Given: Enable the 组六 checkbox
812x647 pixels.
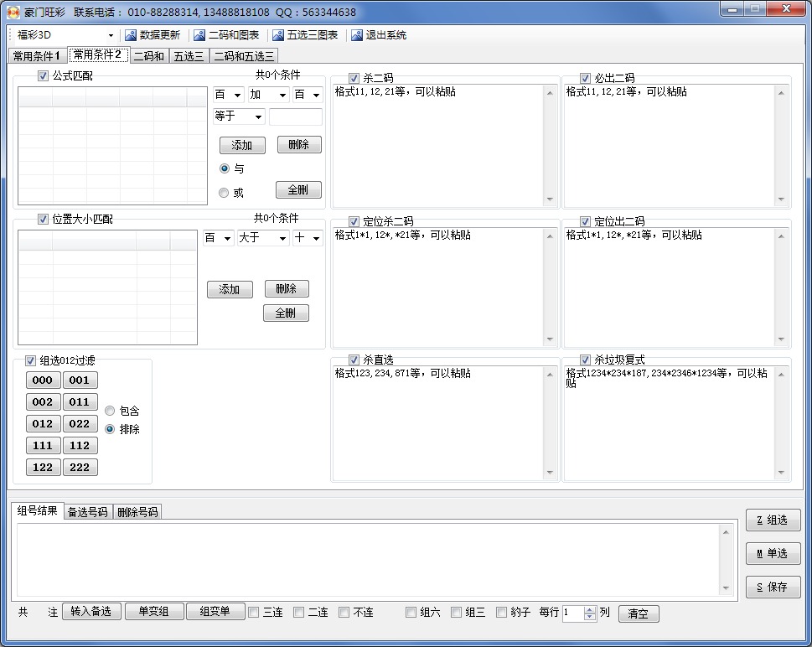Looking at the screenshot, I should point(411,613).
